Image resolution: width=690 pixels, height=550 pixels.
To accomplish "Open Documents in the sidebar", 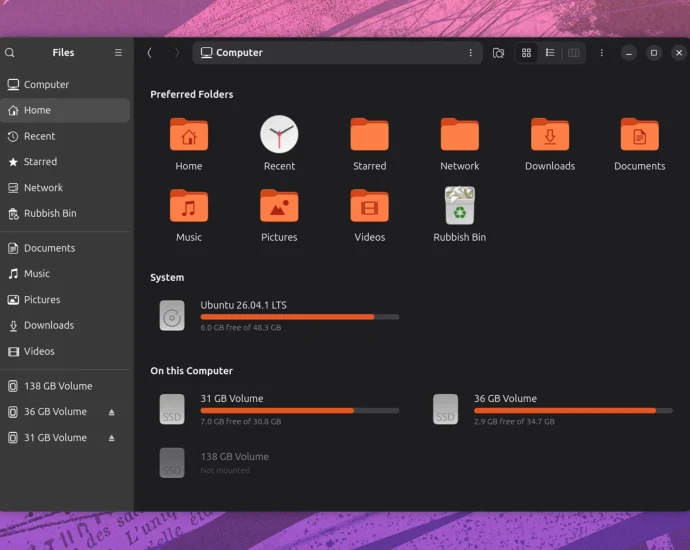I will pyautogui.click(x=65, y=248).
